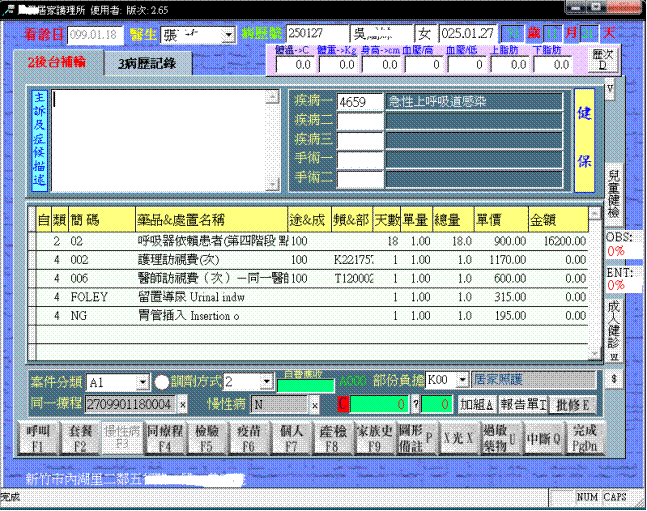Click the 加組A button
The height and width of the screenshot is (511, 647).
point(477,404)
